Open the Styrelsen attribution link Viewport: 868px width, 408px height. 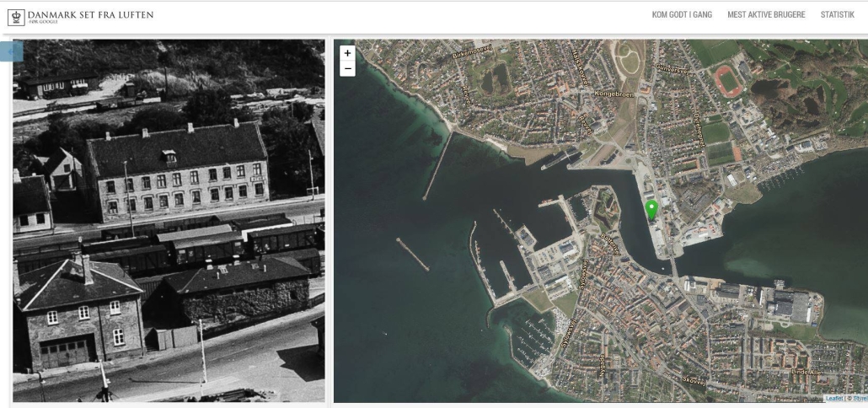pos(859,398)
